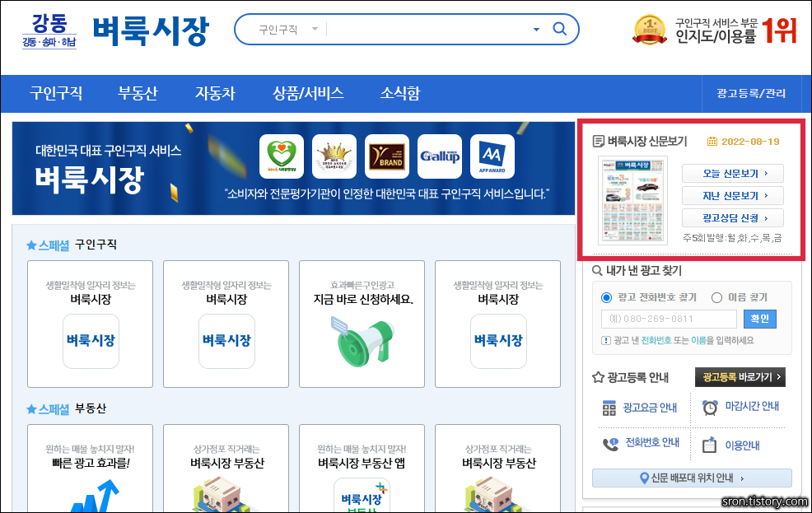Click the 광고요금 안내 calculator icon
Screen dimensions: 812x513
point(609,408)
